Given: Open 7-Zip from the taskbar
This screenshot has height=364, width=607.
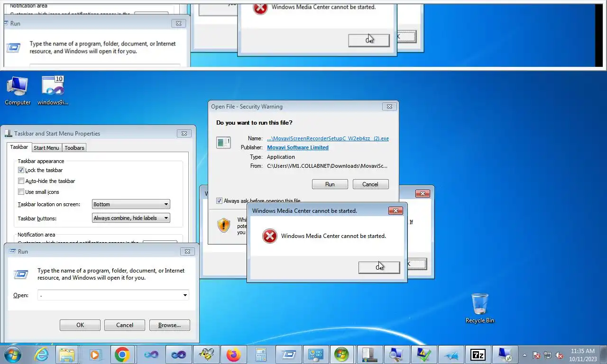Looking at the screenshot, I should tap(478, 355).
